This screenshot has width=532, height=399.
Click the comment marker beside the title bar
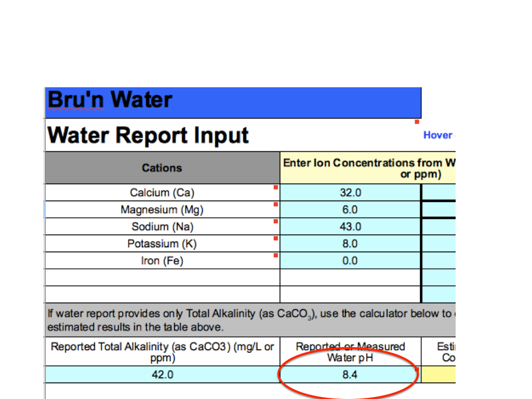[x=417, y=122]
